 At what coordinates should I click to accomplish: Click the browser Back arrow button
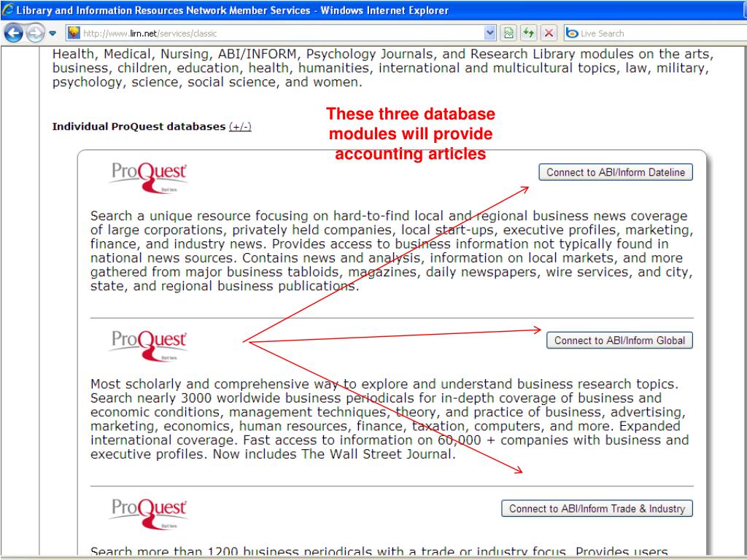pos(13,34)
